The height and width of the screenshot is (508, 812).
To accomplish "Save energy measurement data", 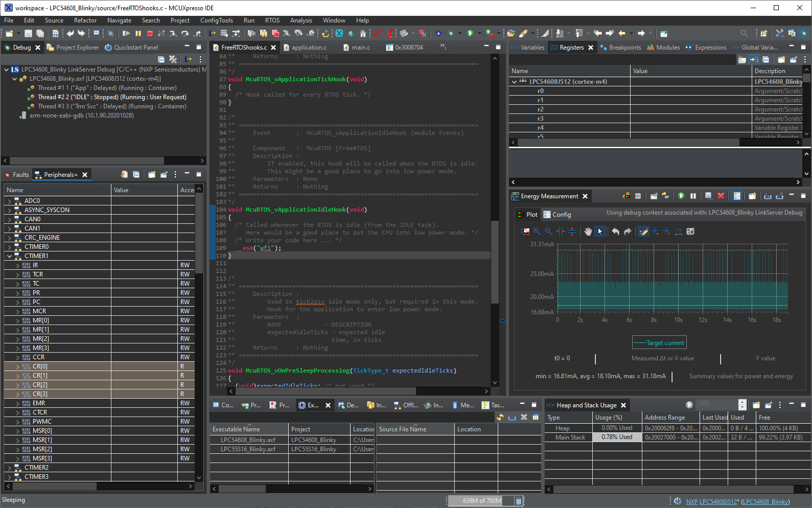I will [x=708, y=196].
